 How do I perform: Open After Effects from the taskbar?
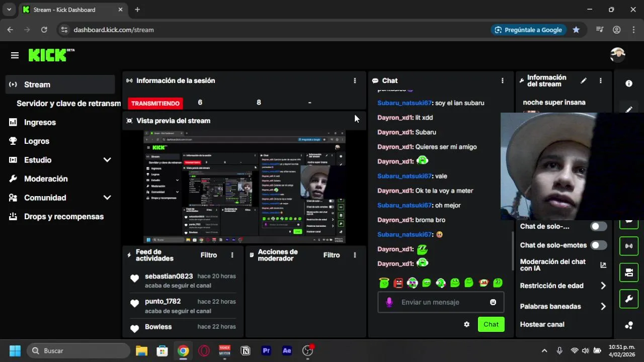click(287, 350)
